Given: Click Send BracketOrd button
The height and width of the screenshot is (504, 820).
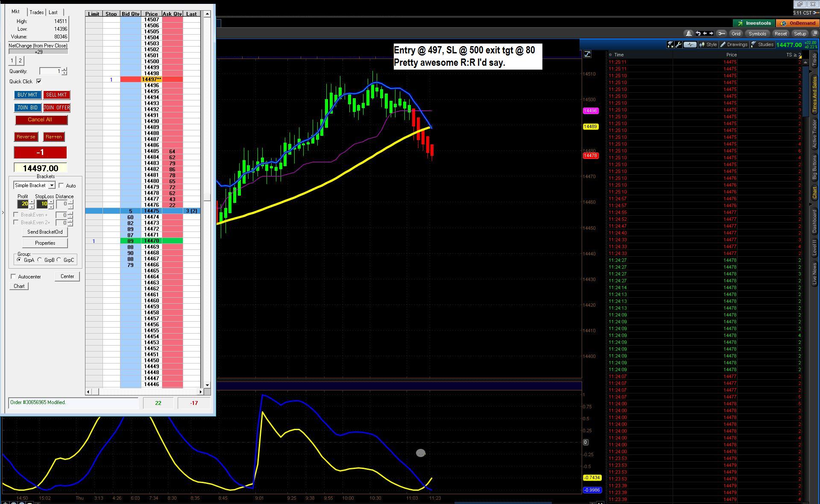Looking at the screenshot, I should 45,232.
